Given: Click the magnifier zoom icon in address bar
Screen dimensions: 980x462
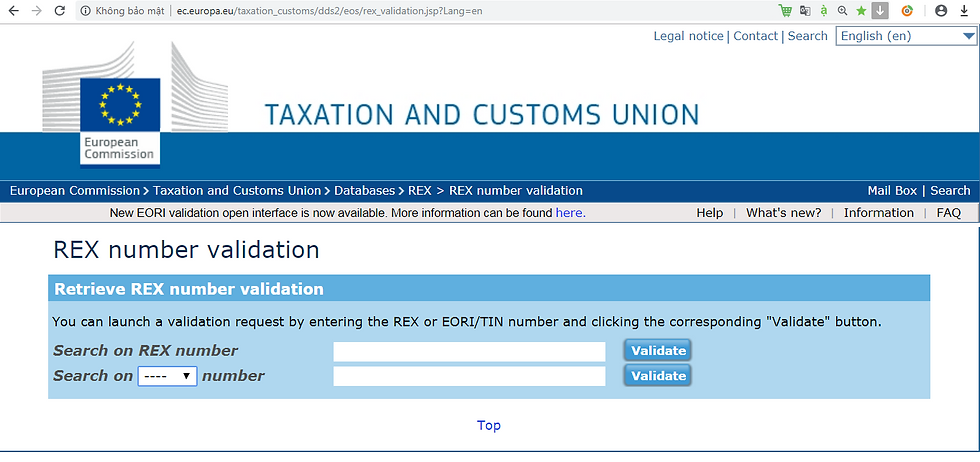Looking at the screenshot, I should point(842,11).
